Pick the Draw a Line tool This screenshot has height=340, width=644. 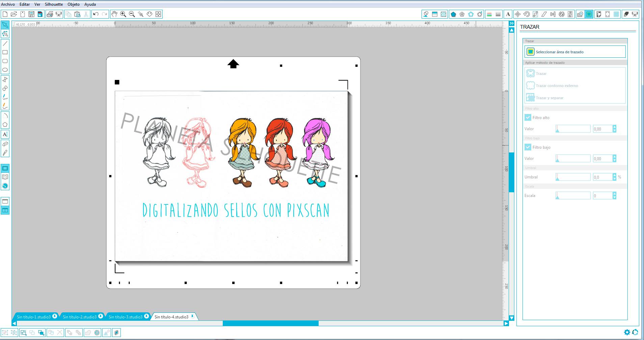[5, 44]
